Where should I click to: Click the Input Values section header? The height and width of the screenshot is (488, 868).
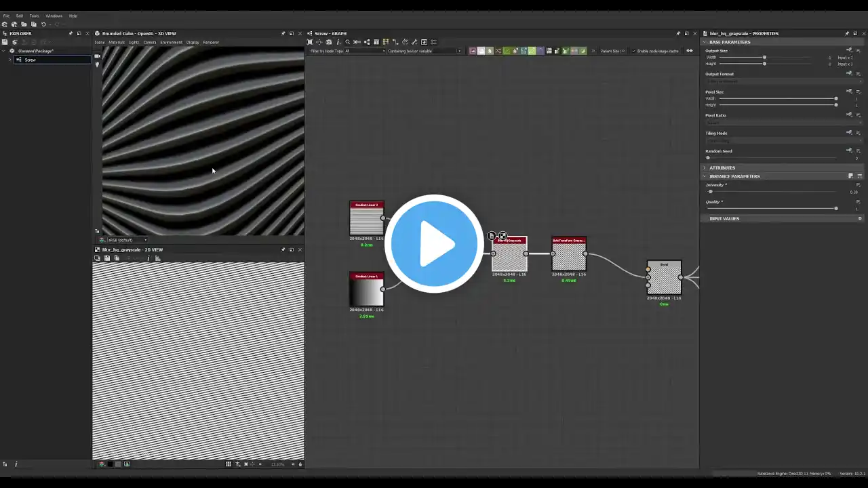pos(783,218)
